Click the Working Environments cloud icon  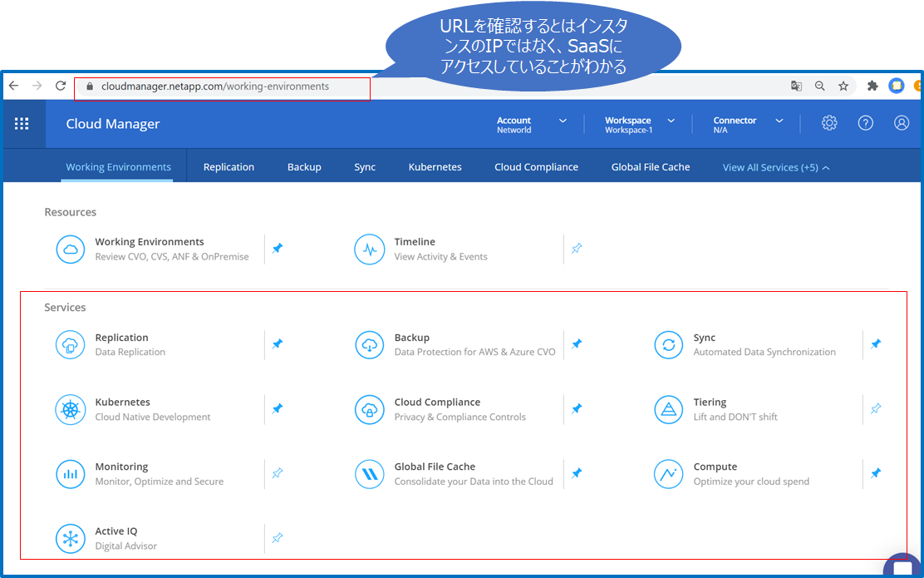(x=70, y=249)
